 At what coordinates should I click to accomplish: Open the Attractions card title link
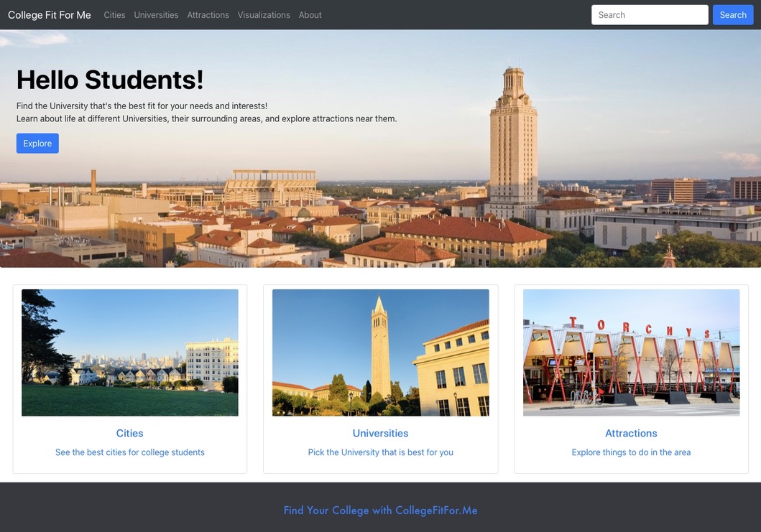631,434
